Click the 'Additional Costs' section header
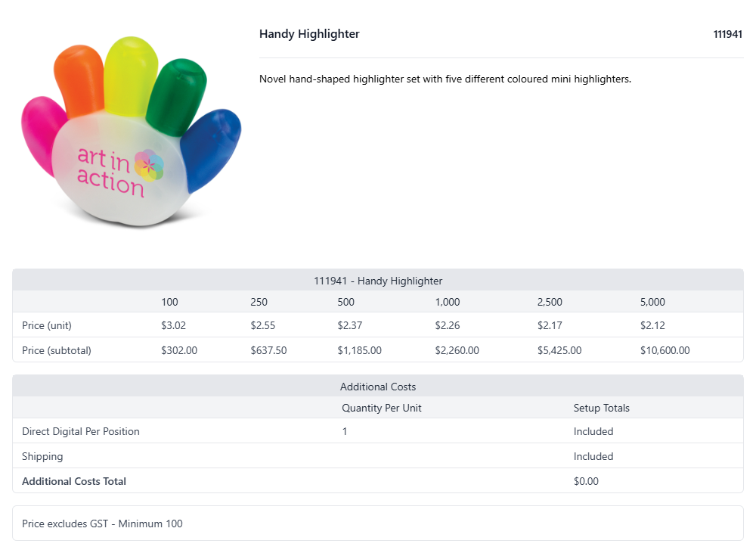This screenshot has width=756, height=553. (x=378, y=387)
